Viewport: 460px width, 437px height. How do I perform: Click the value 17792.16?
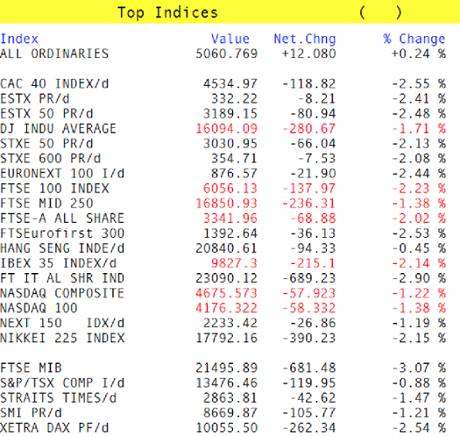(227, 338)
